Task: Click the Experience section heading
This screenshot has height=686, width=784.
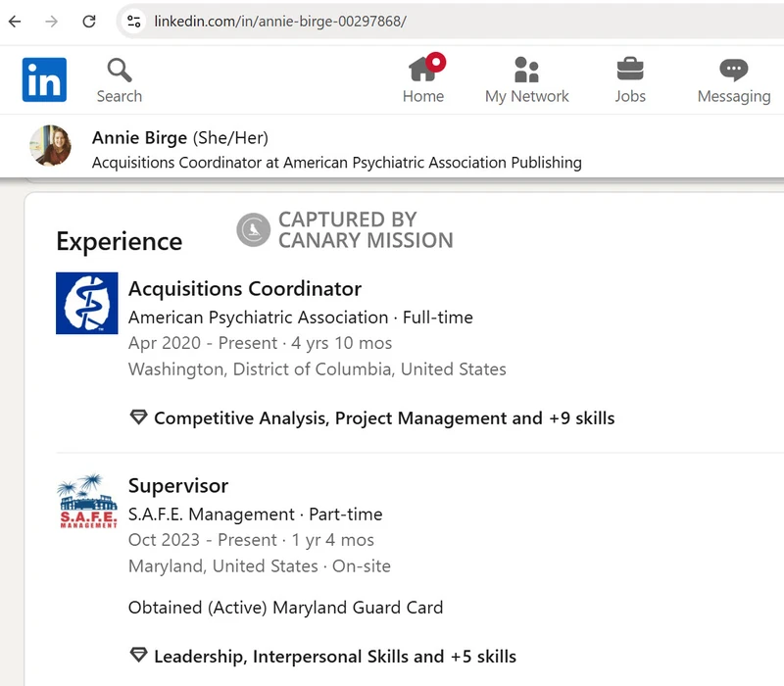Action: (x=119, y=241)
